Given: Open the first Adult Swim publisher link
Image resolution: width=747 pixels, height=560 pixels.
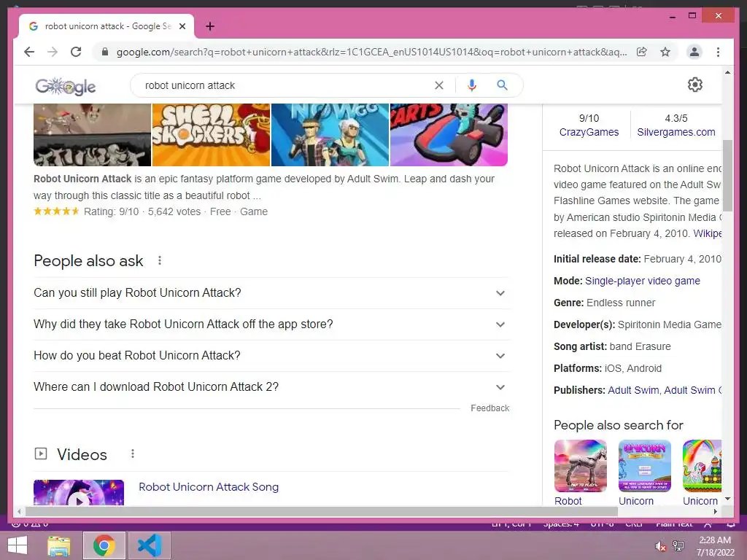Looking at the screenshot, I should 633,390.
